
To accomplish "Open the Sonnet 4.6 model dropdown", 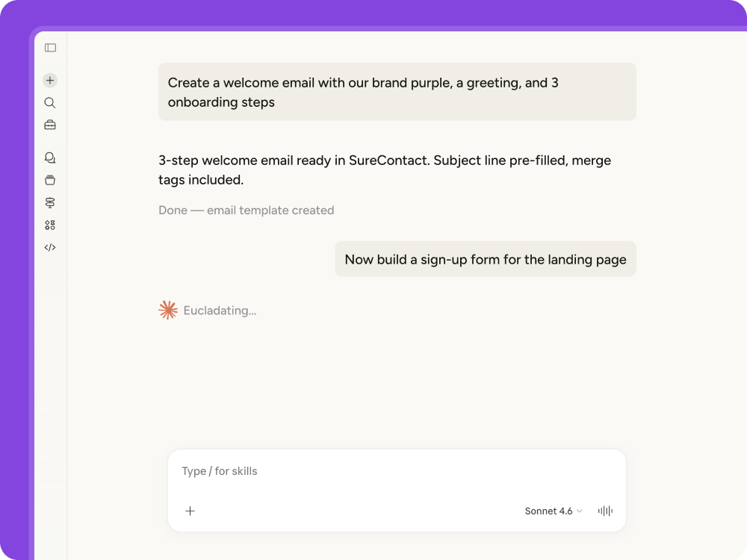I will 553,511.
